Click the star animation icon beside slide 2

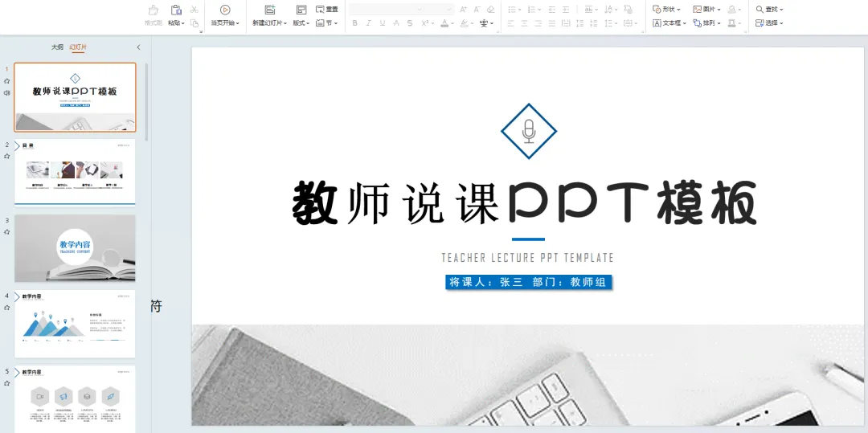point(6,156)
